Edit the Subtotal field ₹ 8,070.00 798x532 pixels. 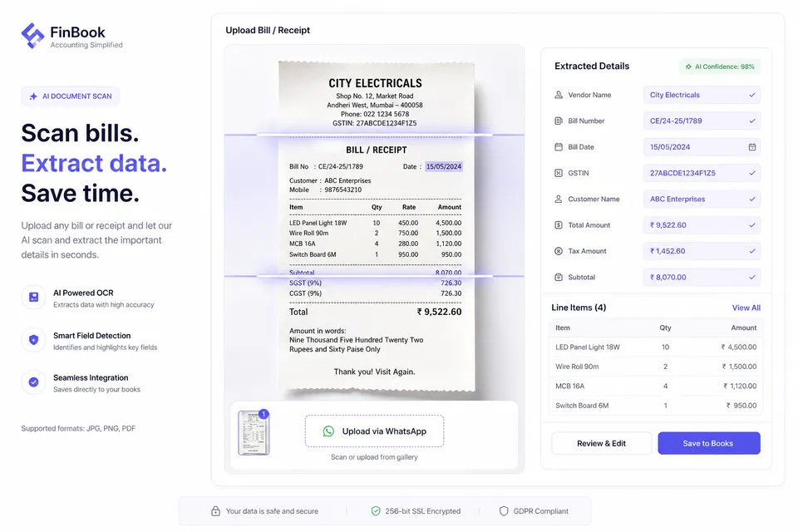click(x=702, y=277)
